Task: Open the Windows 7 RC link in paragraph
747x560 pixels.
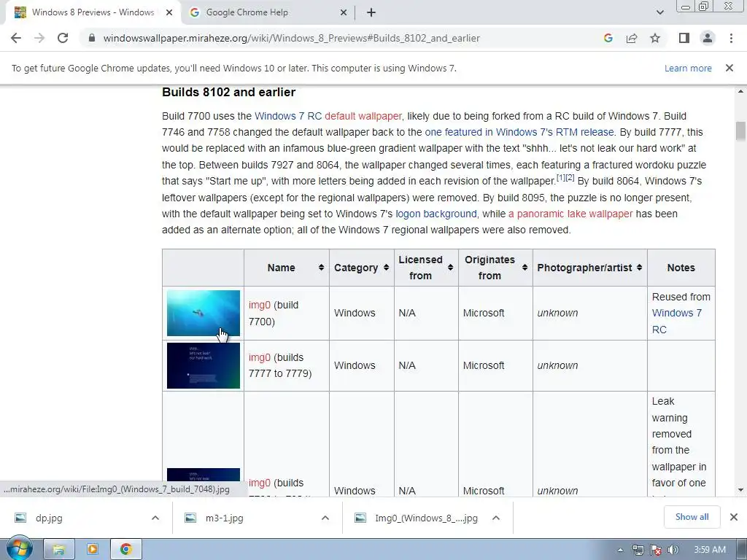Action: (x=288, y=116)
